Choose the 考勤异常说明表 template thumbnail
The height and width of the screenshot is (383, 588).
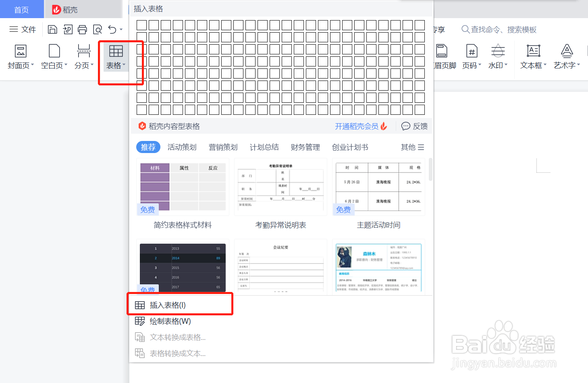pyautogui.click(x=280, y=187)
